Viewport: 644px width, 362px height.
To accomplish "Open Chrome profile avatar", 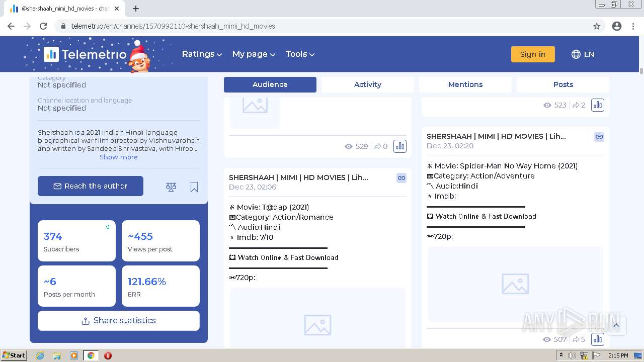I will 617,26.
